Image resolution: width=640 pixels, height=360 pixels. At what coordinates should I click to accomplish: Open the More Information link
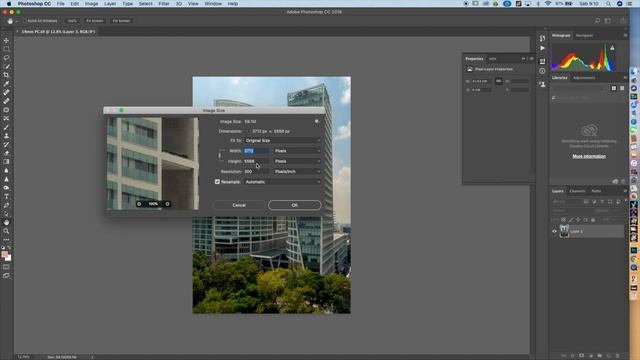[589, 156]
